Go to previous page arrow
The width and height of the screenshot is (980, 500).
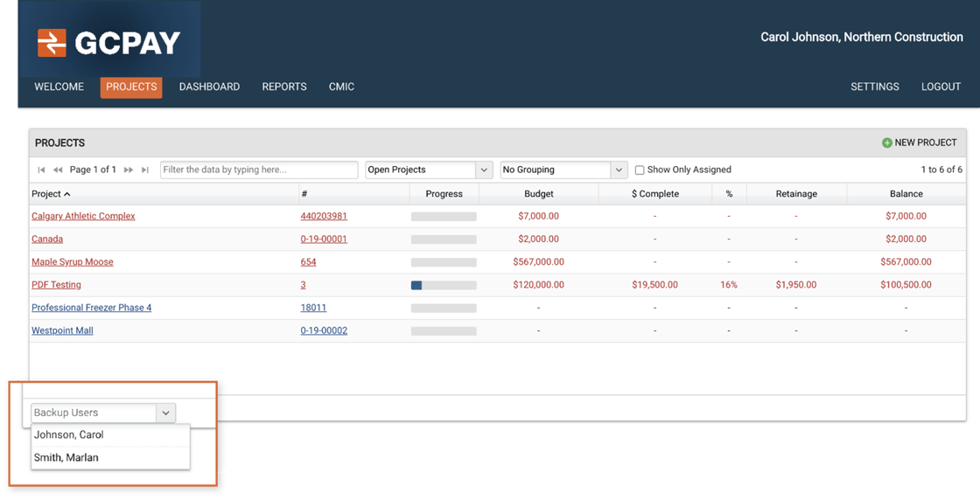(58, 170)
